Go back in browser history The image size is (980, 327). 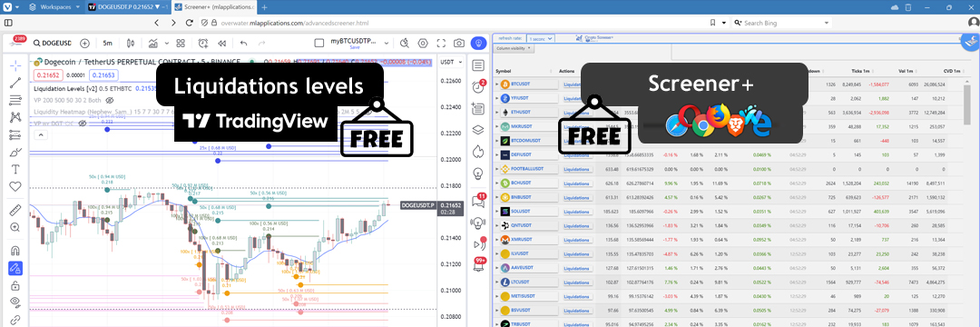click(x=157, y=23)
